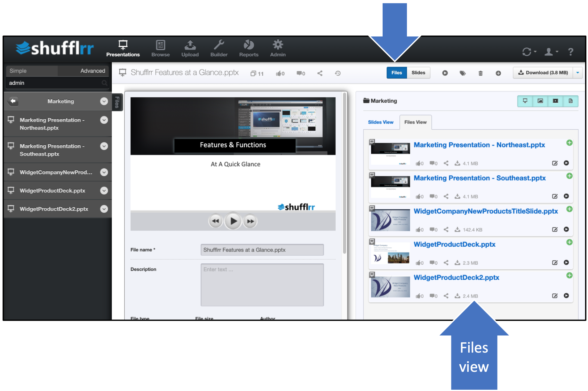This screenshot has width=588, height=391.
Task: Switch to Files toggle button
Action: tap(396, 73)
